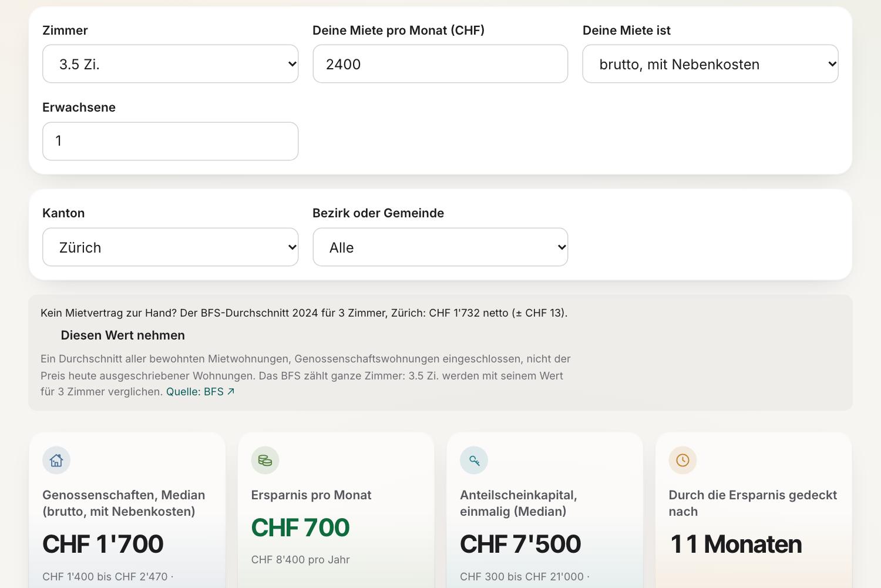
Task: Click the clock icon above Durch die Ersparnis gedeckt
Action: (x=682, y=460)
